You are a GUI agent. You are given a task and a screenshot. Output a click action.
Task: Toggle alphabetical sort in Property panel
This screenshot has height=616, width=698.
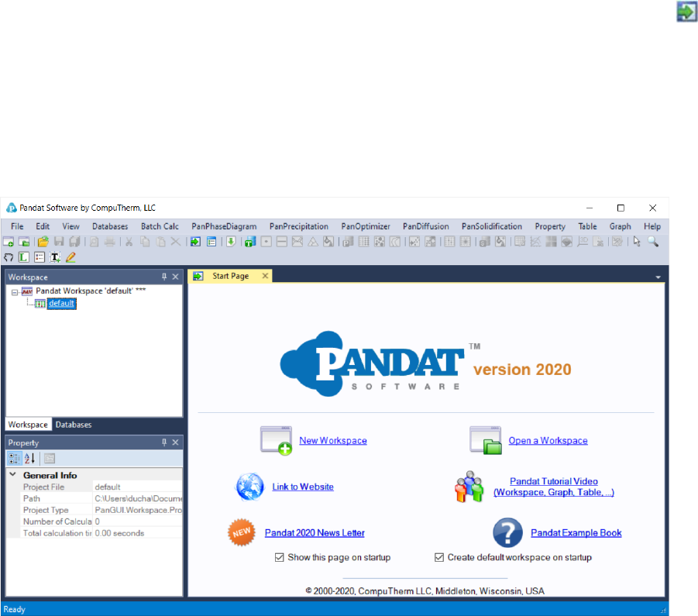[x=29, y=458]
